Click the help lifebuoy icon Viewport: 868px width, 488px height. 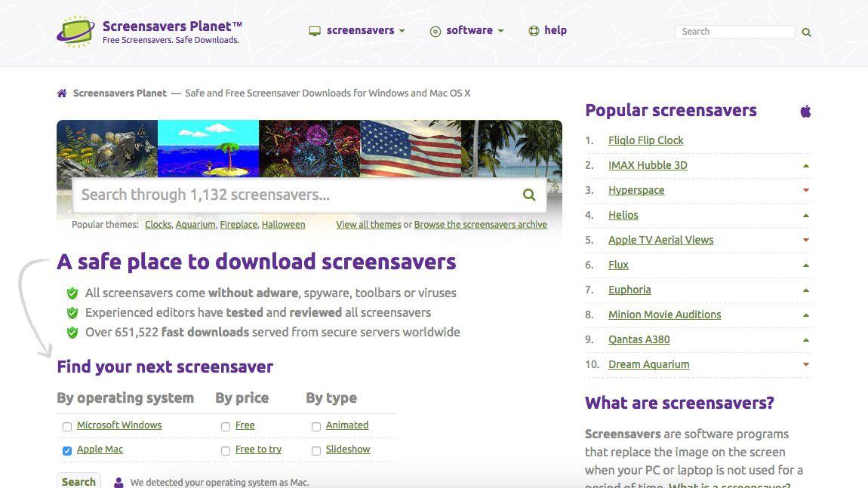(534, 31)
